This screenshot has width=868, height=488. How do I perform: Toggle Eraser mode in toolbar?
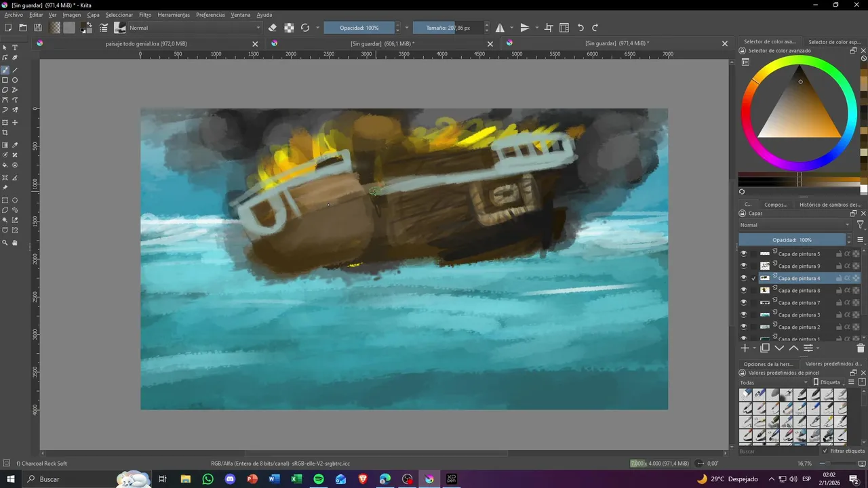[273, 28]
